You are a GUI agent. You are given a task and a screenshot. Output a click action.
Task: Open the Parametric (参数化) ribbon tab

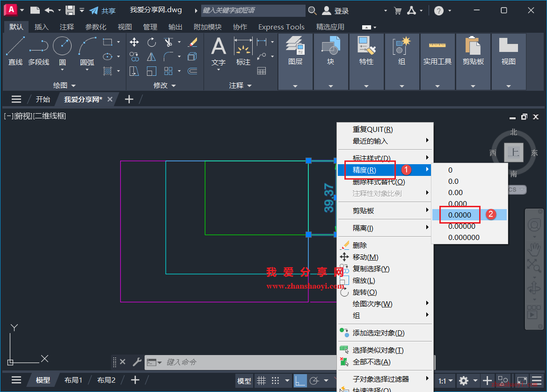tap(95, 27)
